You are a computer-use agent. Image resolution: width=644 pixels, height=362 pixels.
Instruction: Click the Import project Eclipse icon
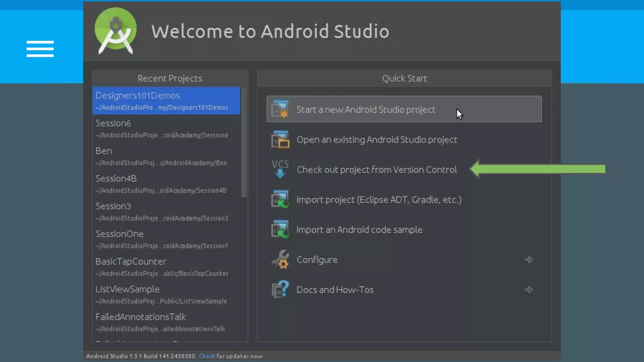280,199
